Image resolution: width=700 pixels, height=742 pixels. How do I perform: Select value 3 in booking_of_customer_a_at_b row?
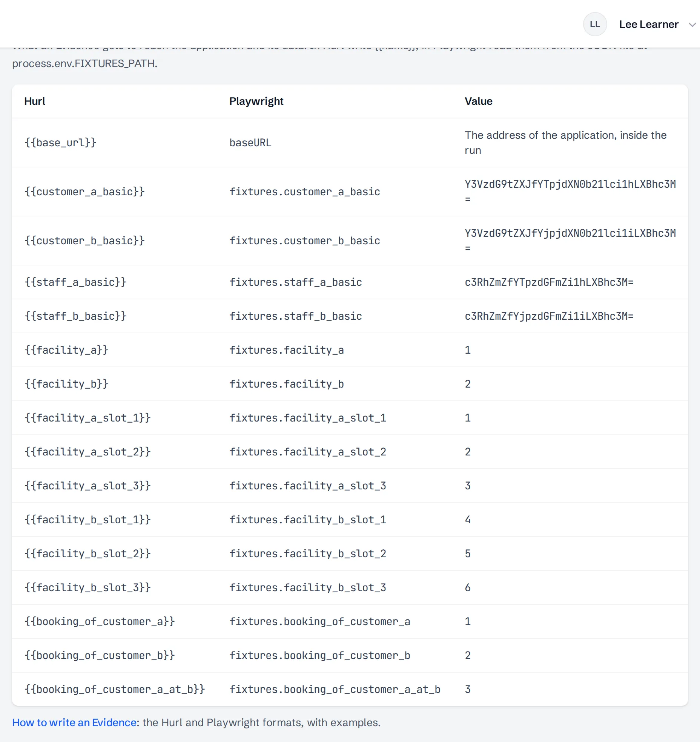468,689
